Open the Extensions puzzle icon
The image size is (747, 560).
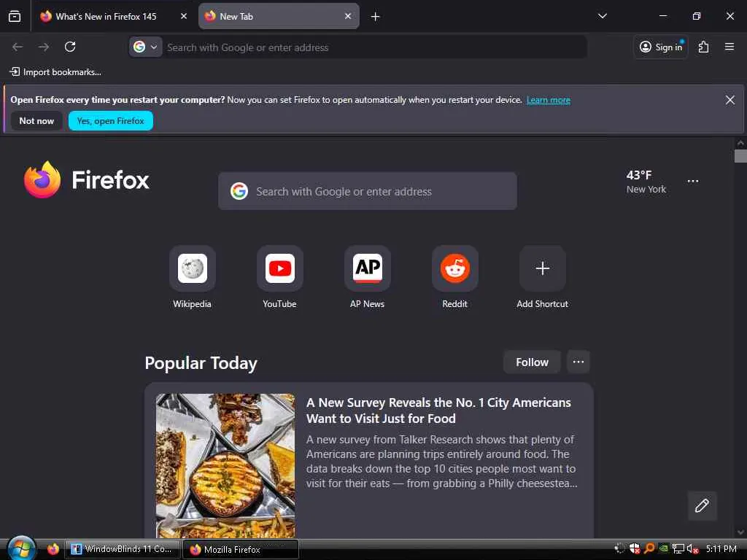(703, 47)
